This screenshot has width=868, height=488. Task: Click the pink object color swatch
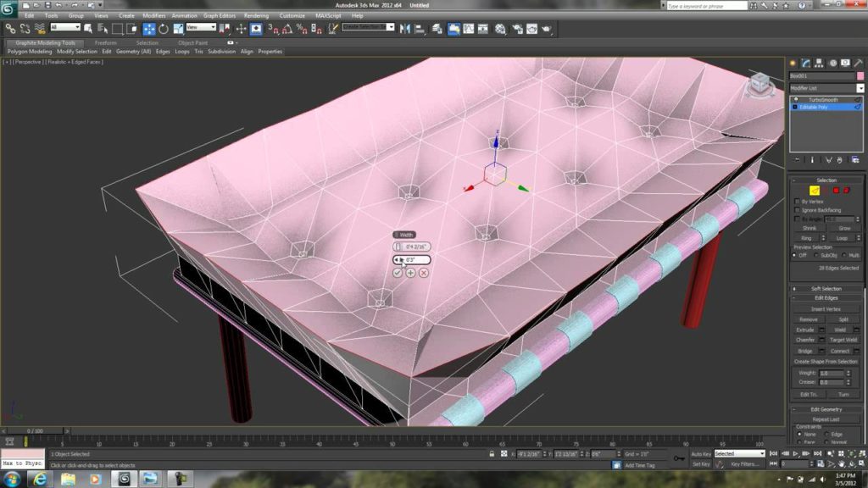[x=860, y=75]
